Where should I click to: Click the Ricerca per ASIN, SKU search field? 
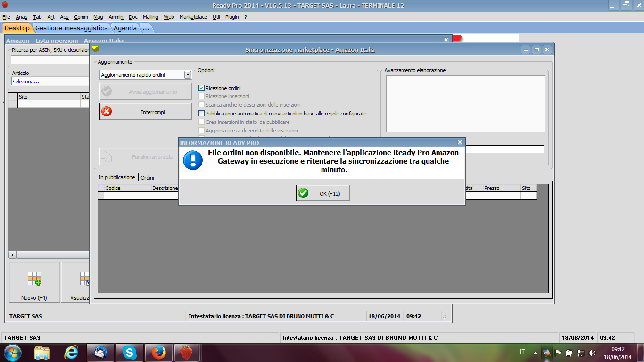[50, 60]
